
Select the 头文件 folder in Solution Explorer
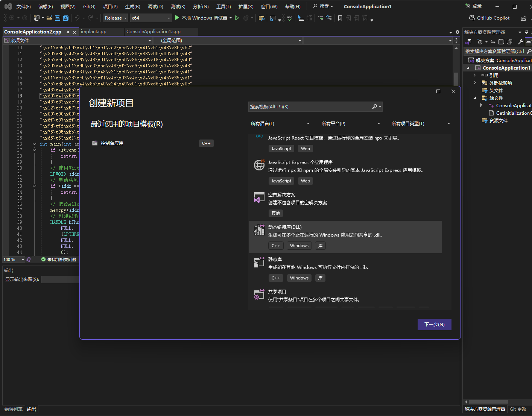496,91
